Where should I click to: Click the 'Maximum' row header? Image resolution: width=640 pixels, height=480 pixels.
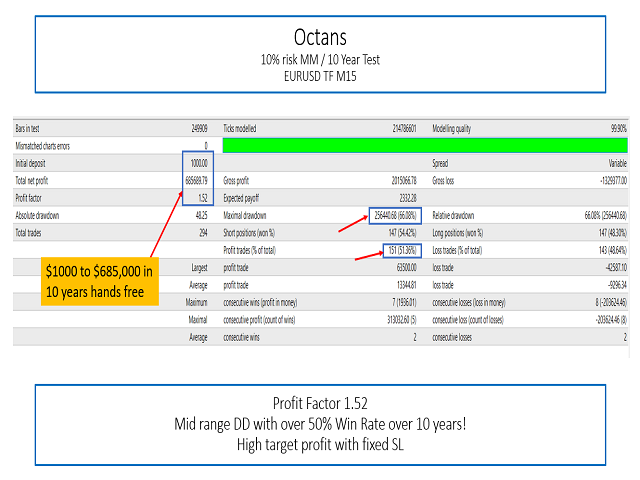[196, 302]
